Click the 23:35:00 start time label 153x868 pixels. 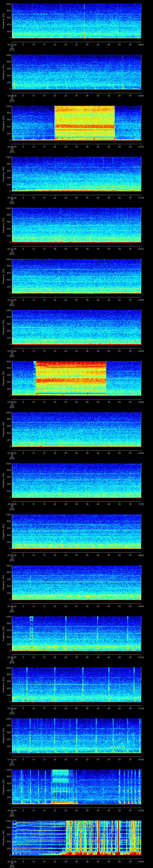(12, 453)
